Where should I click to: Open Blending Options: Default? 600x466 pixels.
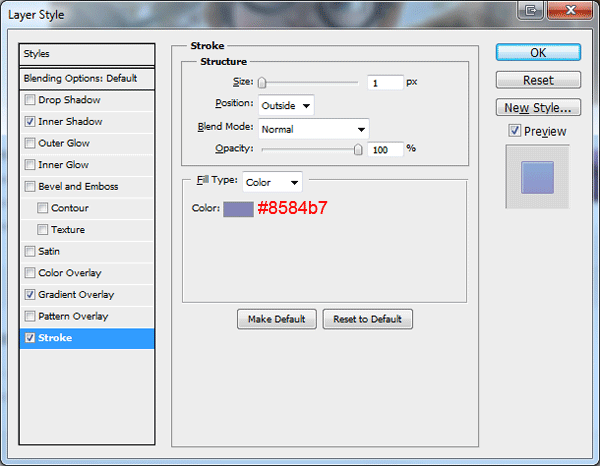coord(87,78)
